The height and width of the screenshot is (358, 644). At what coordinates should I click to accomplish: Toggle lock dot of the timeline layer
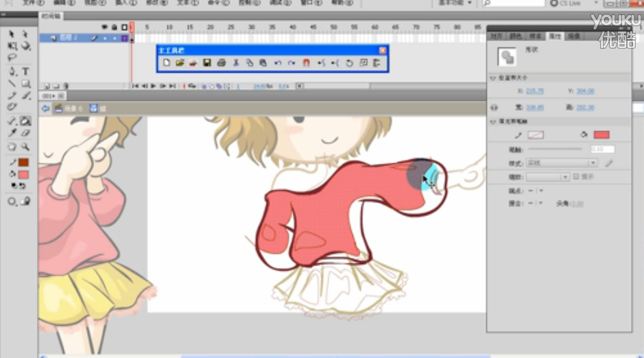coord(115,38)
